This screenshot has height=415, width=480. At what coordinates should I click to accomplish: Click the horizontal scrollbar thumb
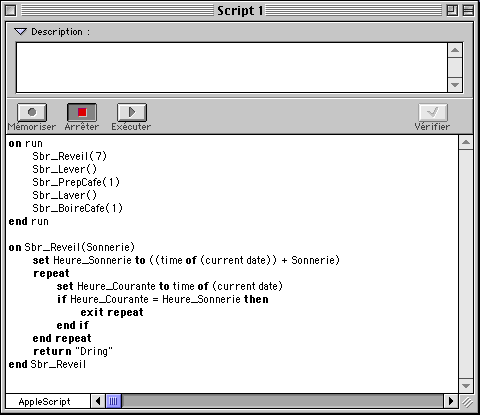[114, 401]
